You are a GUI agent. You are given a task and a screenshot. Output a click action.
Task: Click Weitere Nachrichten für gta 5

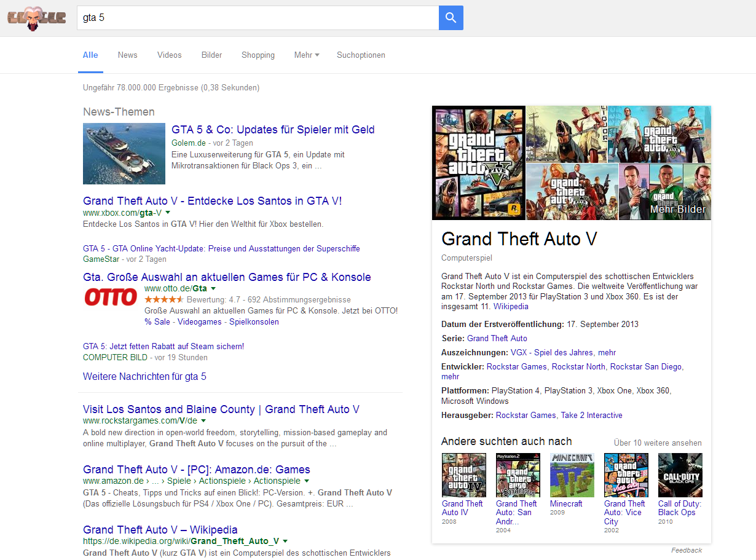(144, 376)
